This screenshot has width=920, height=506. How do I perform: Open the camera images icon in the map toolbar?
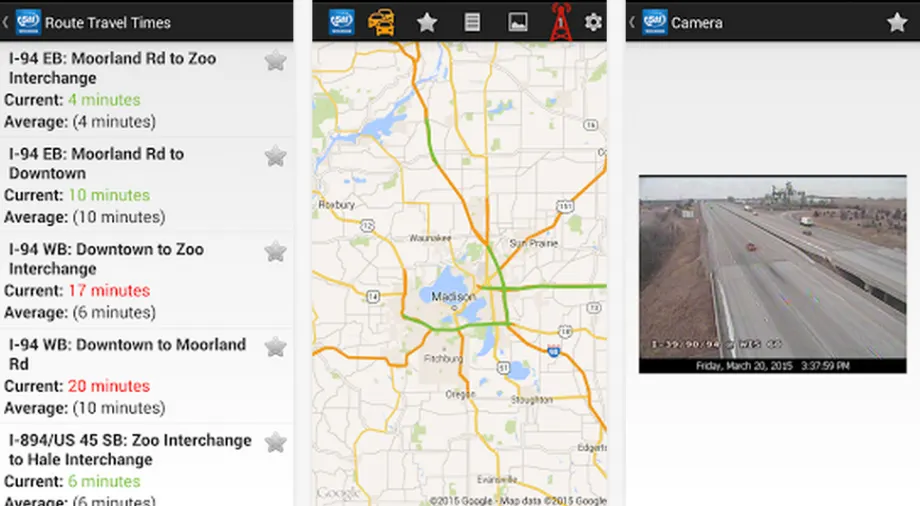click(x=518, y=22)
